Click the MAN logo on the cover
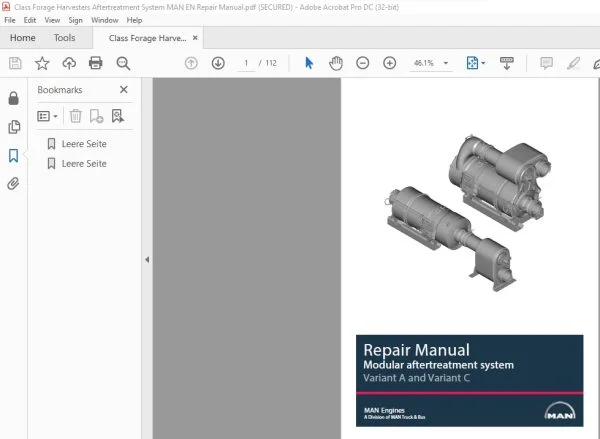This screenshot has height=439, width=600. pyautogui.click(x=560, y=411)
